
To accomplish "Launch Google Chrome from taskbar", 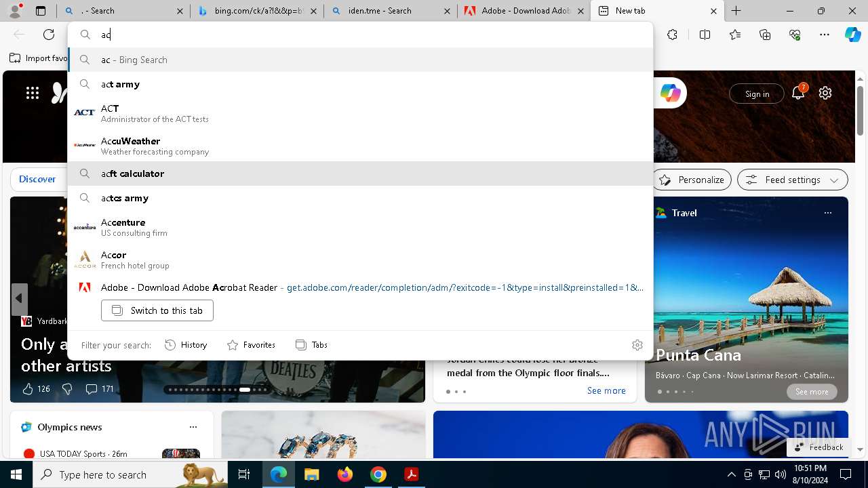I will coord(378,474).
